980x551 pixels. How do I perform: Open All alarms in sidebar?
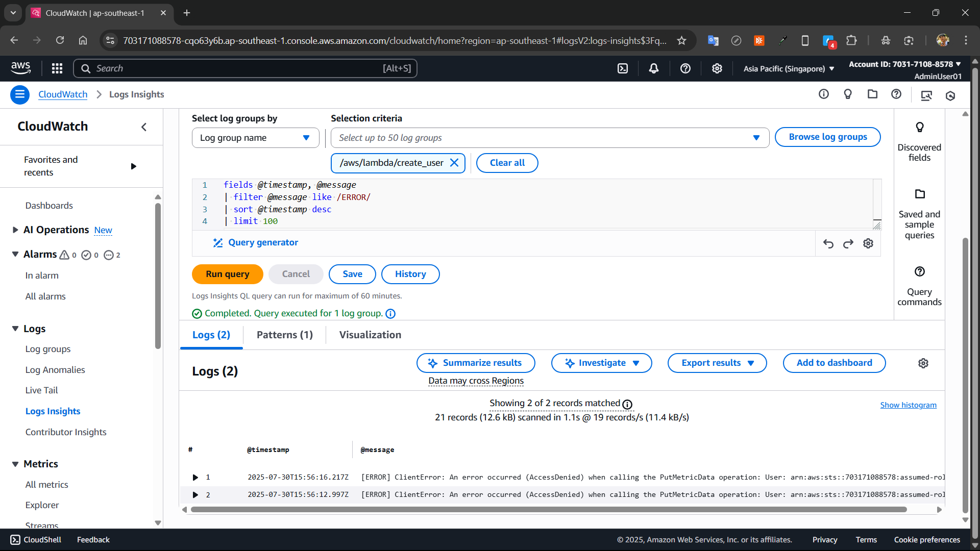coord(45,296)
